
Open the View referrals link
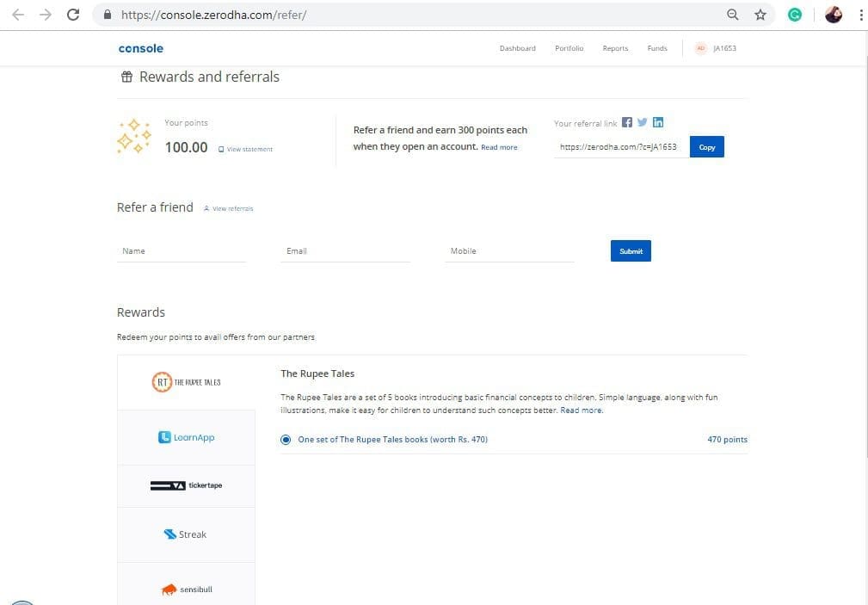228,208
